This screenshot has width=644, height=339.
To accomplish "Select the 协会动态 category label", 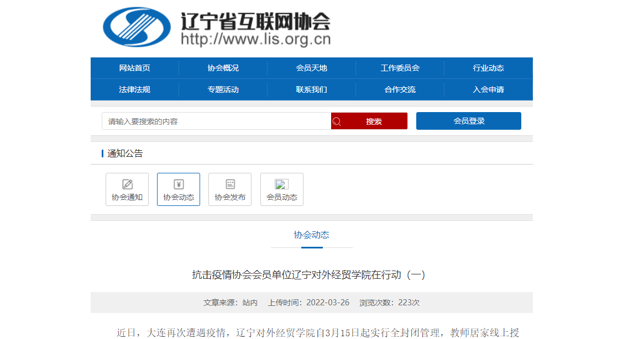I will pyautogui.click(x=179, y=198).
